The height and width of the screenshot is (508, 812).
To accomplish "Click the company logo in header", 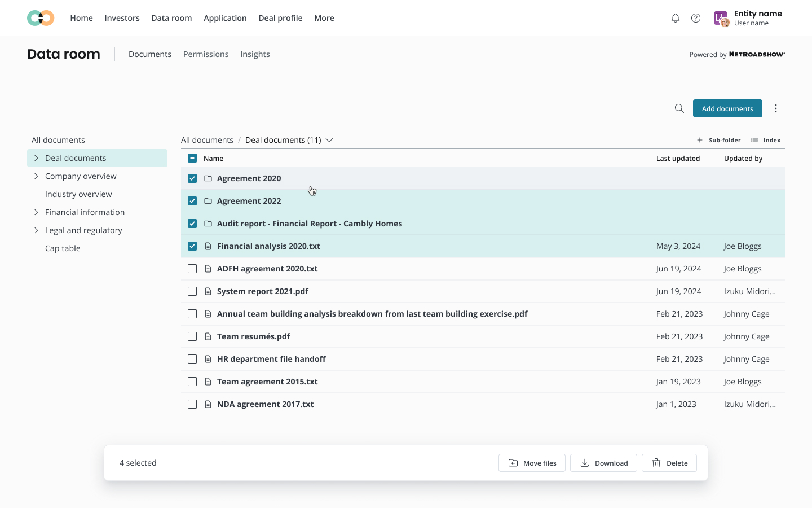I will point(41,18).
